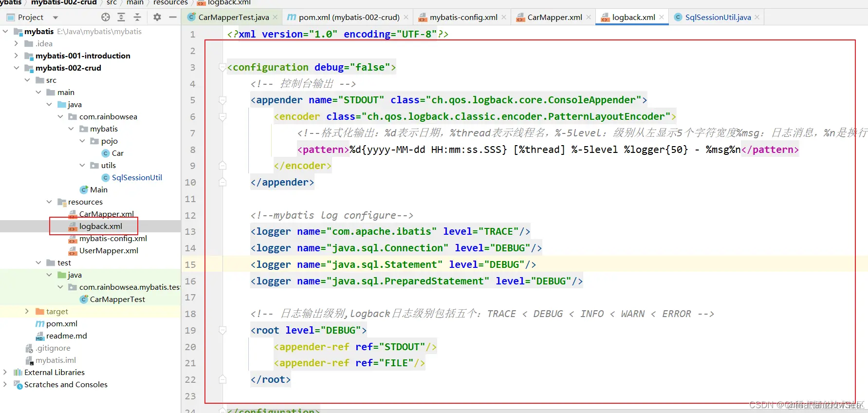Collapse the src folder
This screenshot has width=868, height=413.
coord(27,80)
